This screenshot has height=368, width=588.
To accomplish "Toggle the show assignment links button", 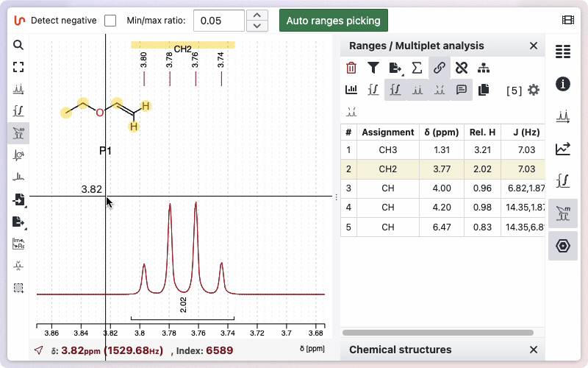I will point(439,68).
